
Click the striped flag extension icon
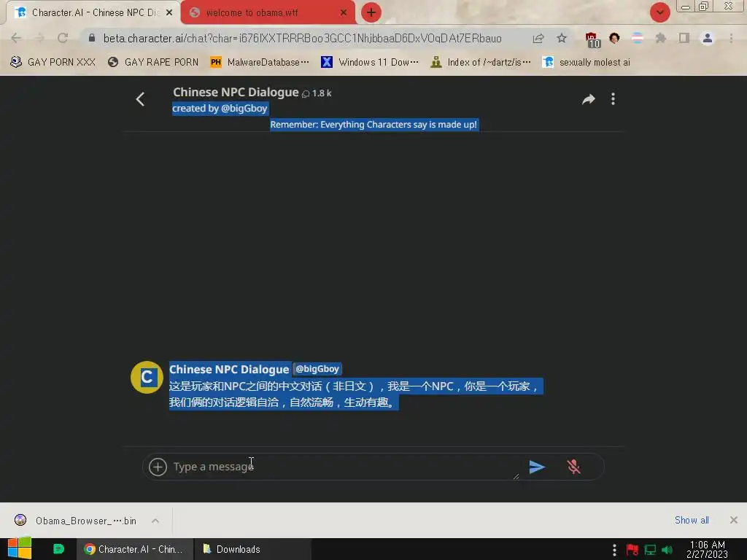pos(637,38)
